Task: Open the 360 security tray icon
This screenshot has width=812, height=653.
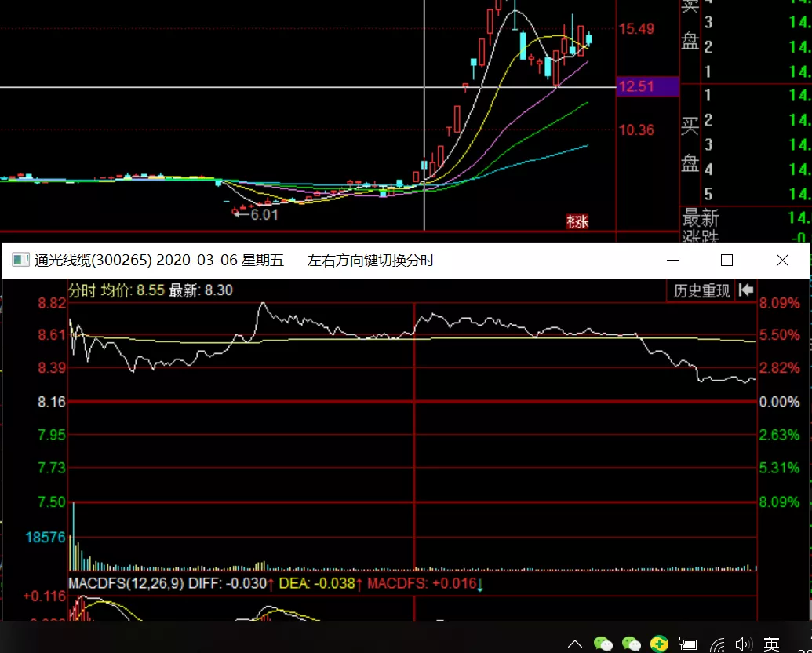Action: (659, 644)
